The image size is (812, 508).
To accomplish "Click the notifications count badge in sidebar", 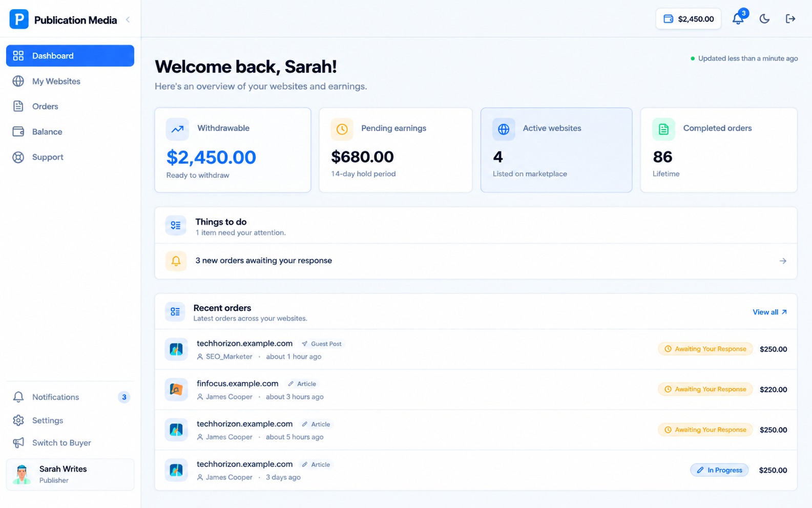I will [x=123, y=397].
